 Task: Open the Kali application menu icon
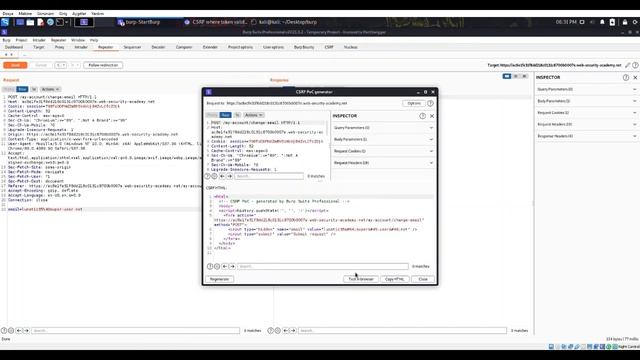point(4,22)
